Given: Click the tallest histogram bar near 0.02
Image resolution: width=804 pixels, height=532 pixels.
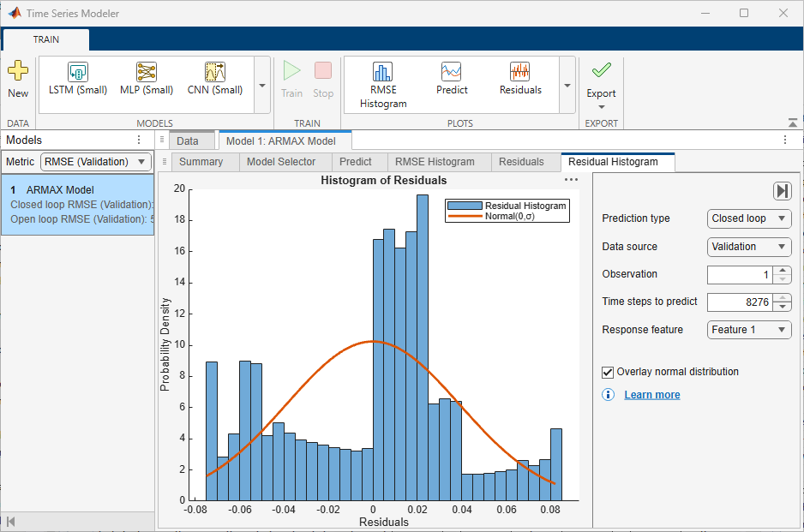Looking at the screenshot, I should 423,348.
